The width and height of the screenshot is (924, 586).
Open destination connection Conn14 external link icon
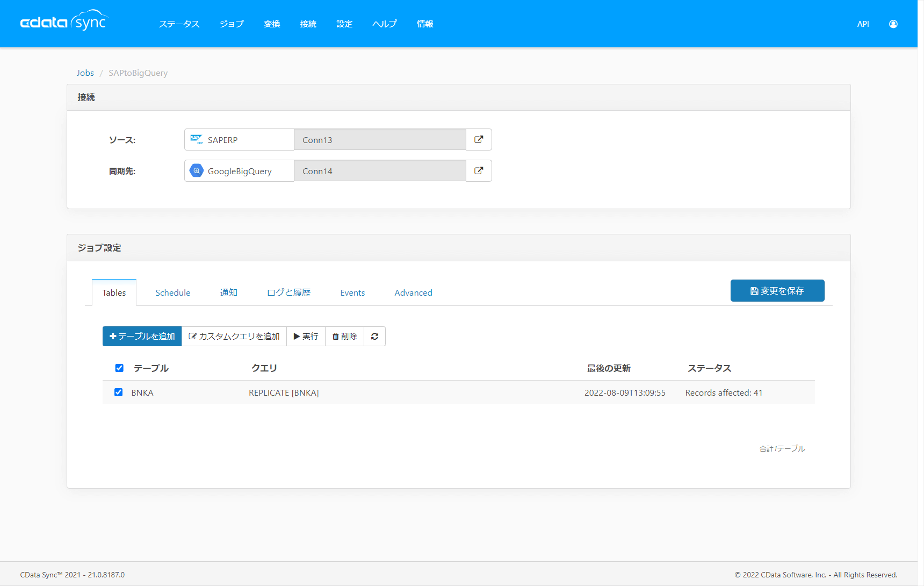click(x=479, y=171)
